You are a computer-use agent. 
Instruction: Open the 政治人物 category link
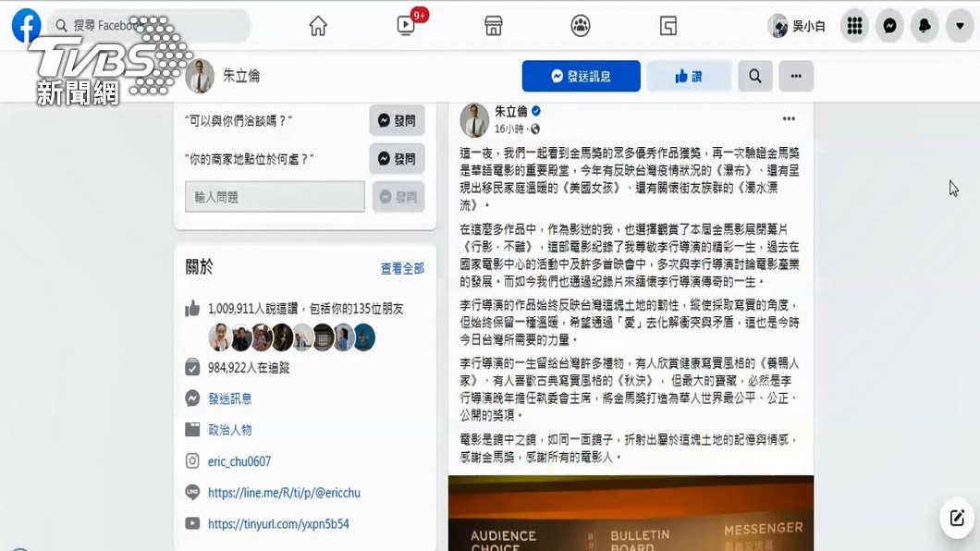tap(230, 430)
